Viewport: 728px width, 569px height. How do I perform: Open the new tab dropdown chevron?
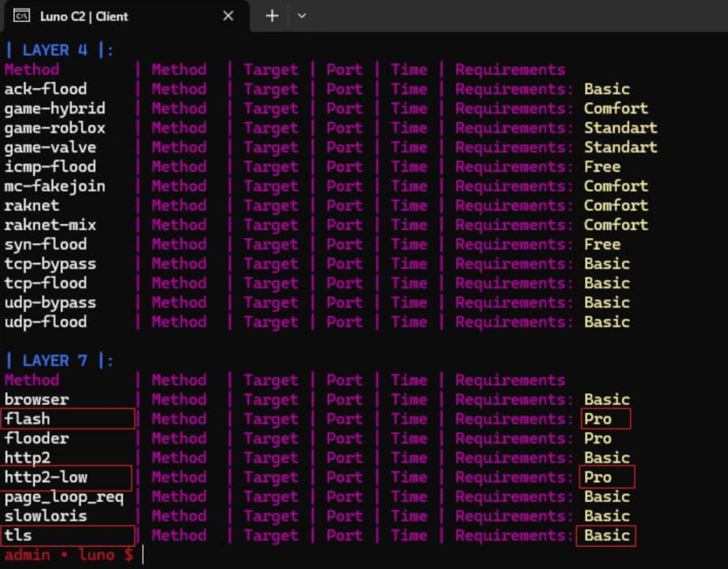point(301,16)
